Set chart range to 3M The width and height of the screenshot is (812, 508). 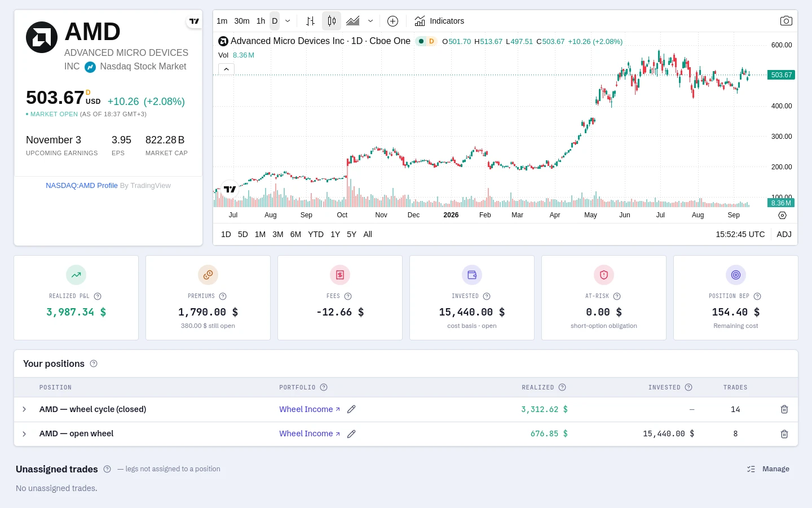[278, 234]
